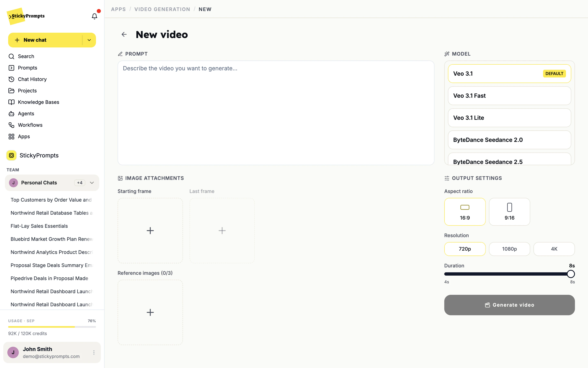Image resolution: width=588 pixels, height=368 pixels.
Task: Click the Projects folder icon
Action: pos(11,91)
